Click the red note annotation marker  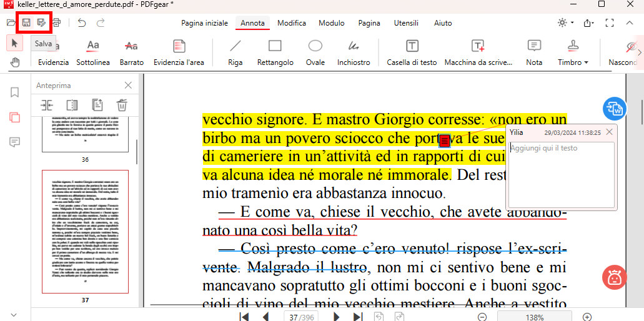(445, 141)
